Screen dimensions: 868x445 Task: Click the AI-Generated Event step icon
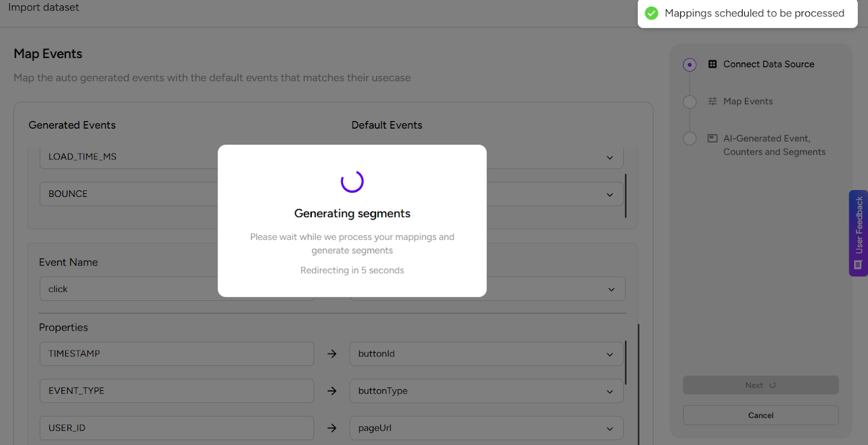712,138
